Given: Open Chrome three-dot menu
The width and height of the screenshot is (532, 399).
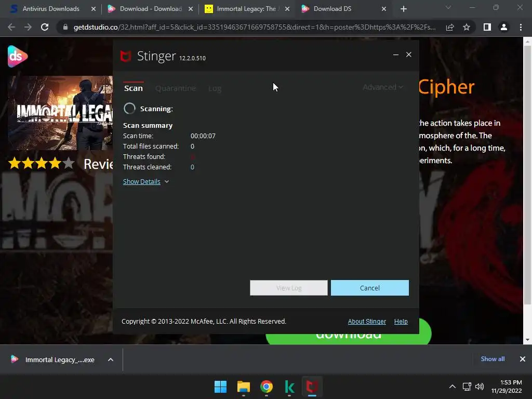Looking at the screenshot, I should click(521, 27).
